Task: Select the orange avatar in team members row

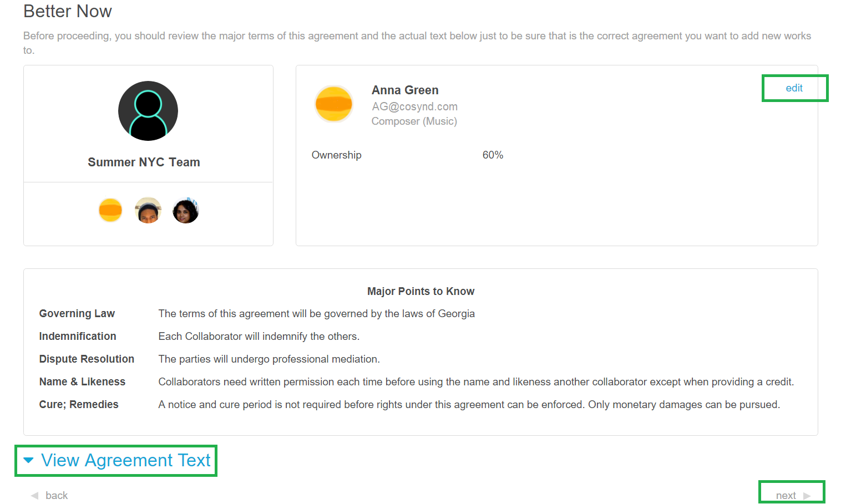Action: (110, 210)
